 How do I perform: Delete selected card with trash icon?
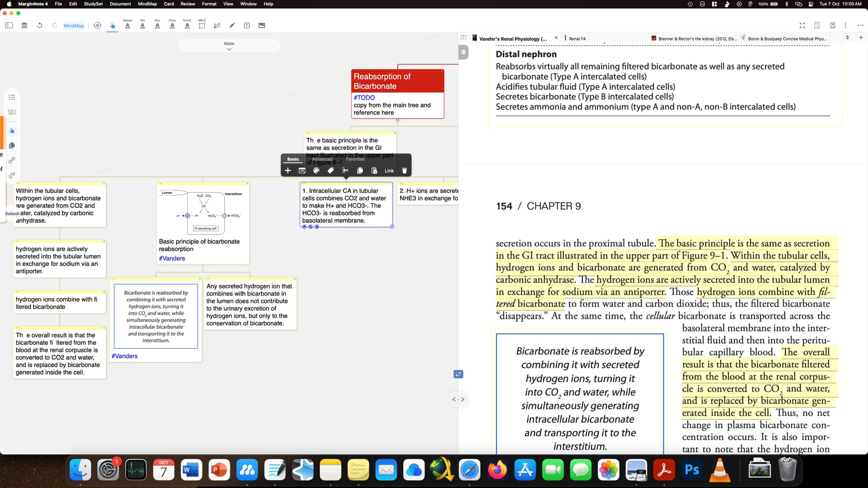(405, 171)
